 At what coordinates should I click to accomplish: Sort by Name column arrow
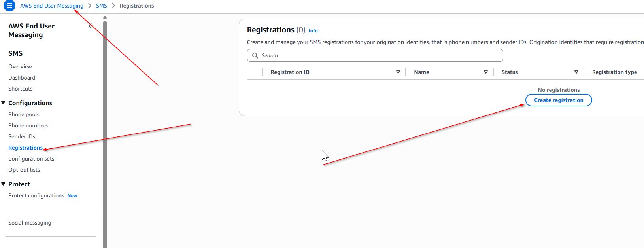pyautogui.click(x=485, y=72)
